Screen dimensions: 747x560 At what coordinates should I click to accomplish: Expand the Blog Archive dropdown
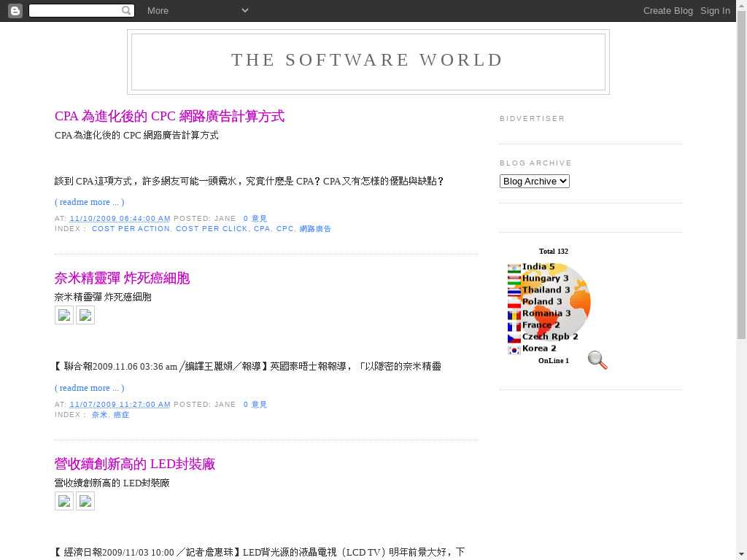[x=535, y=182]
